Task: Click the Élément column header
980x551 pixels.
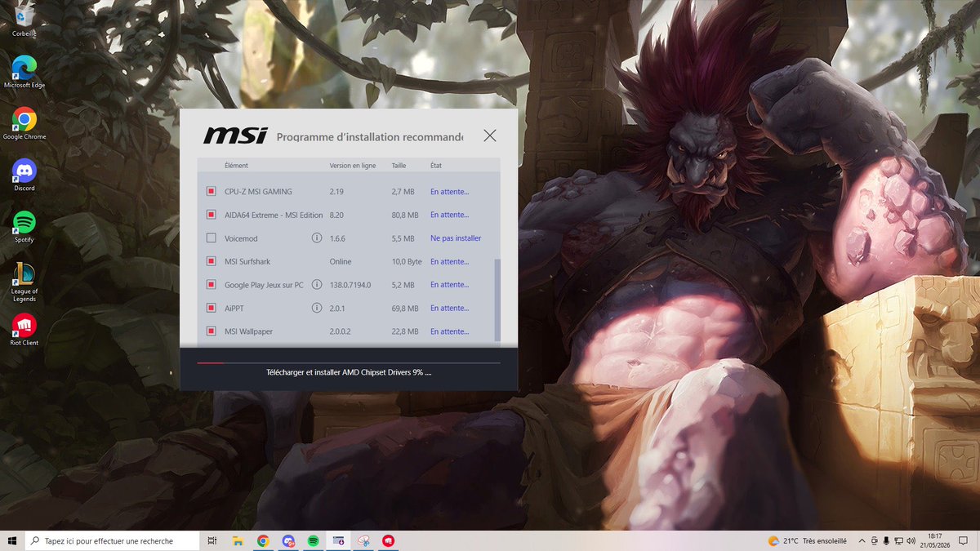Action: [x=236, y=166]
